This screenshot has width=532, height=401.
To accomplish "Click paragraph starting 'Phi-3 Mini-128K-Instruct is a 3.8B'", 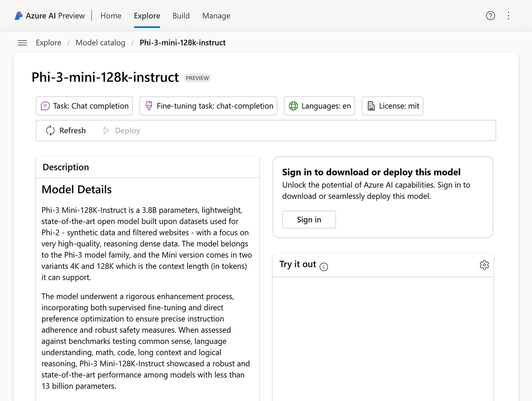I will click(147, 244).
